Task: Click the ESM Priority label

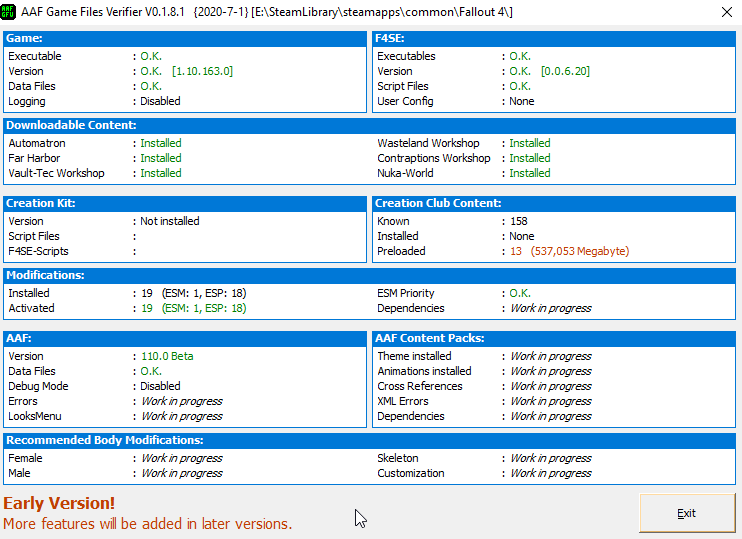Action: (406, 293)
